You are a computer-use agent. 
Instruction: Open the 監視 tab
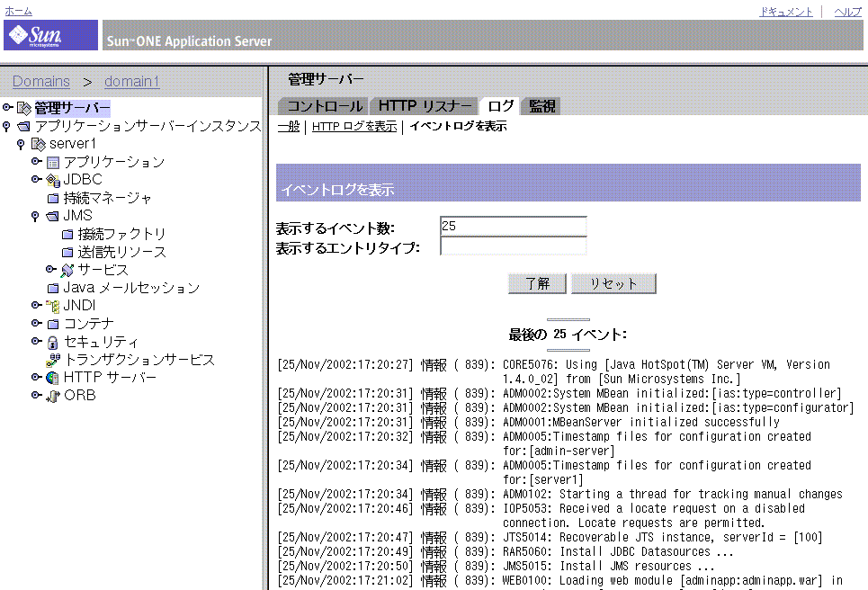tap(542, 106)
